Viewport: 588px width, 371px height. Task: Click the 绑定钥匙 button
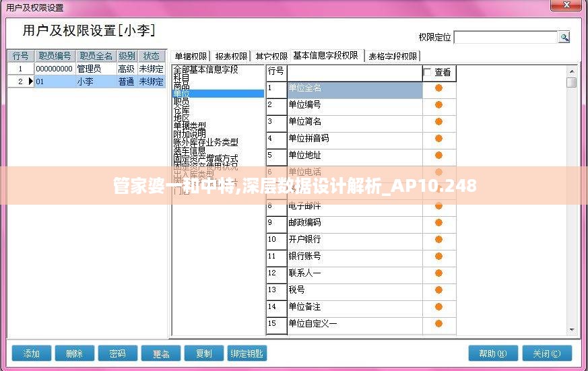[x=247, y=353]
